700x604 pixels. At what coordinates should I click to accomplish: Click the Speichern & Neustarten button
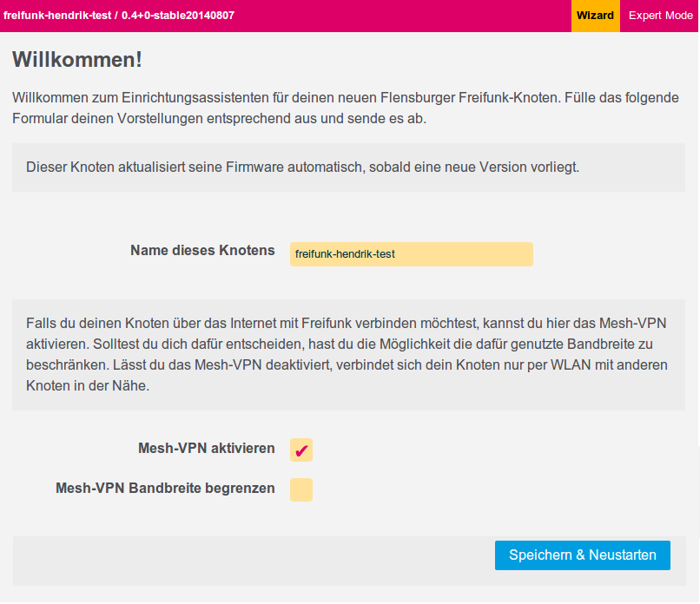click(582, 555)
